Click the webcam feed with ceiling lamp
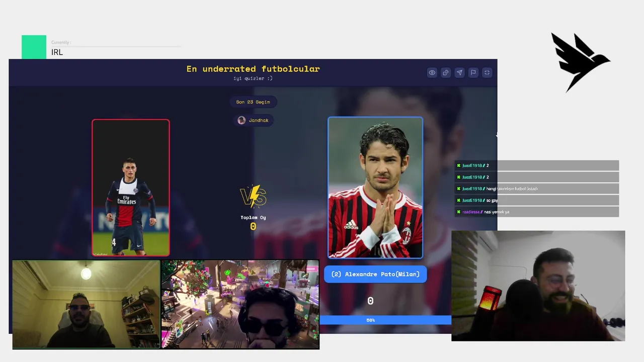The width and height of the screenshot is (644, 362). (x=86, y=304)
